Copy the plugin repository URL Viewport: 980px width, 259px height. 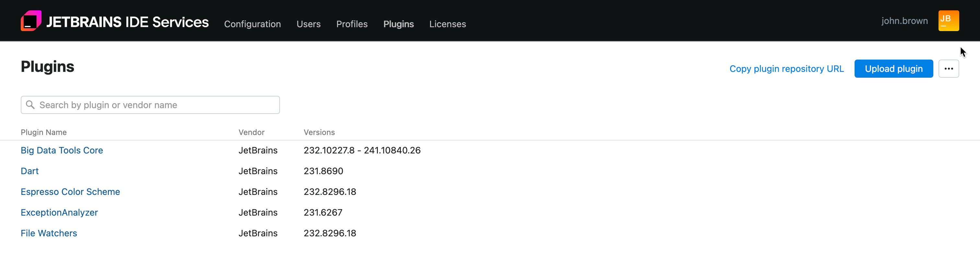(786, 69)
